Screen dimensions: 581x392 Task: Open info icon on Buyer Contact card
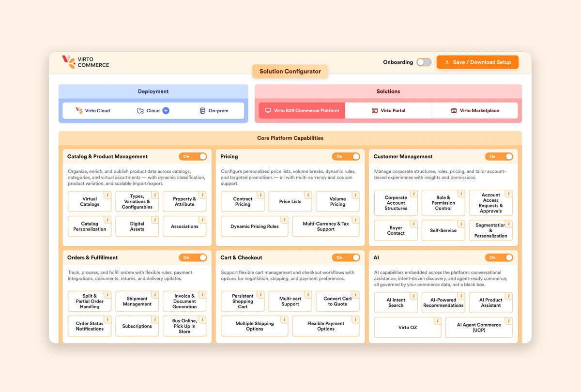(413, 224)
